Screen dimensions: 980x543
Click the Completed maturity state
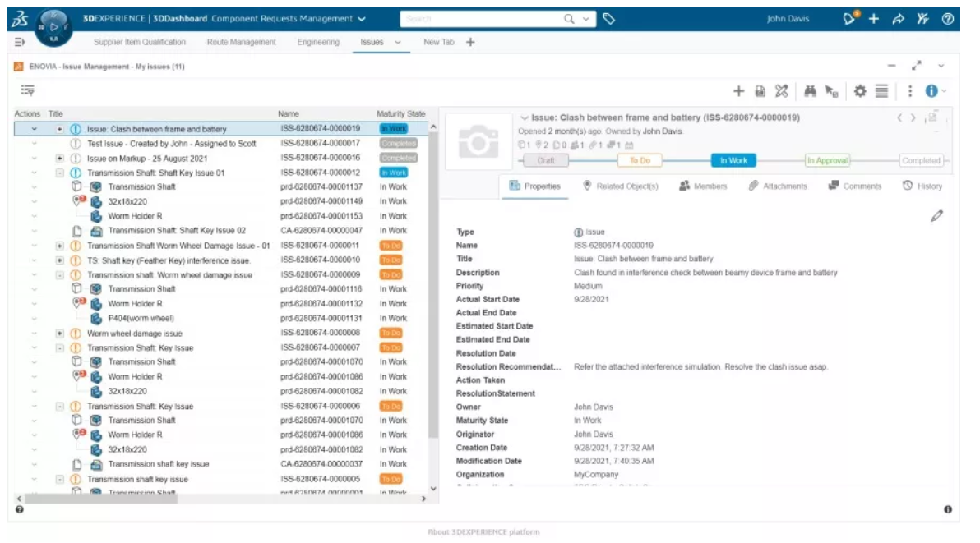(921, 160)
